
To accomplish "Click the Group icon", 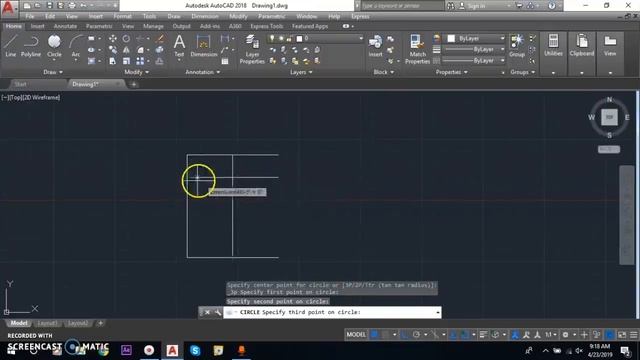I will tap(517, 46).
